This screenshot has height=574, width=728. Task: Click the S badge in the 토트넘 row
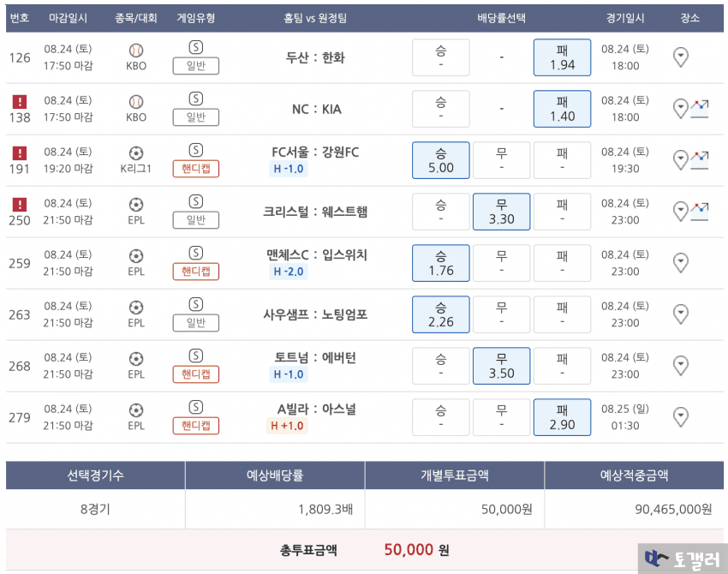[x=195, y=356]
